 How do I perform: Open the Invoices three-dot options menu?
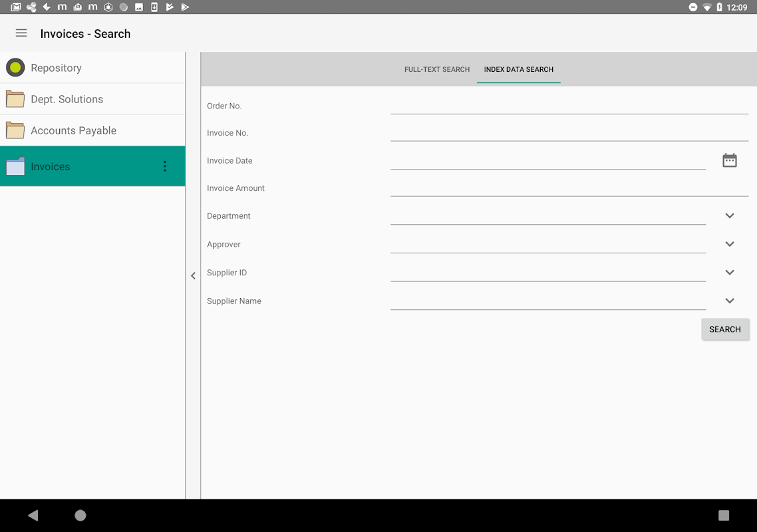[164, 166]
